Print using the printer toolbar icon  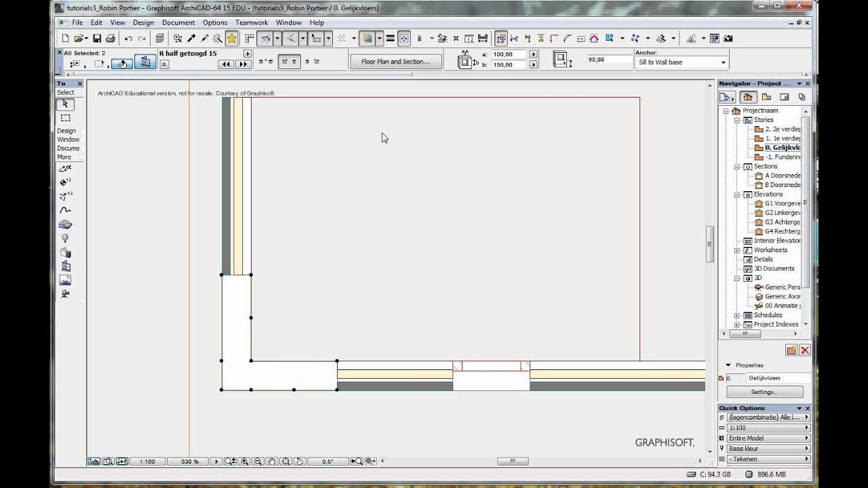coord(110,39)
